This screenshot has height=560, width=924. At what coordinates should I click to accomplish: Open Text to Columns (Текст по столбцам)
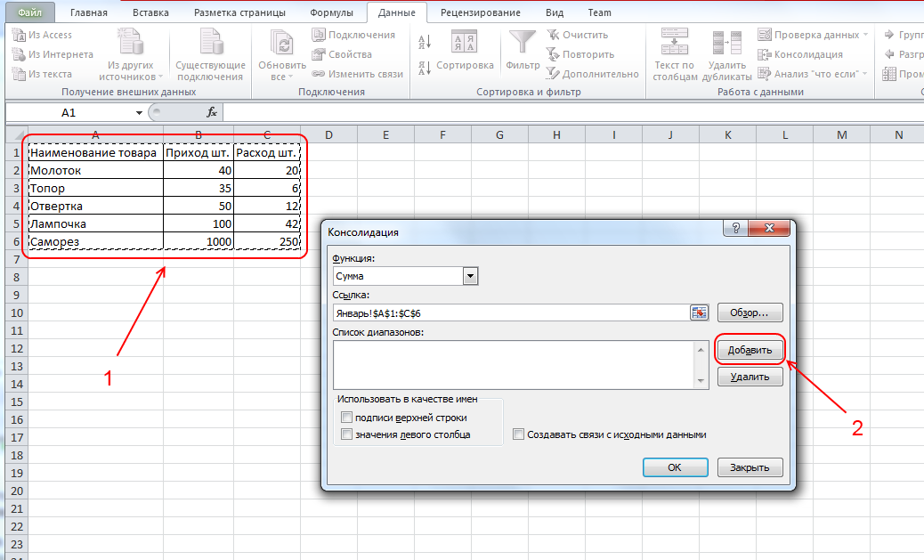click(x=675, y=55)
